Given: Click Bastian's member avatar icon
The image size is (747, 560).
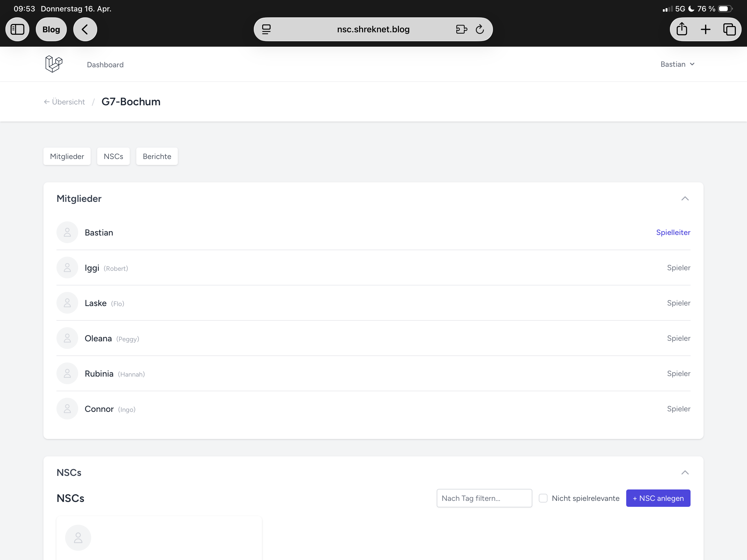Looking at the screenshot, I should [x=67, y=232].
